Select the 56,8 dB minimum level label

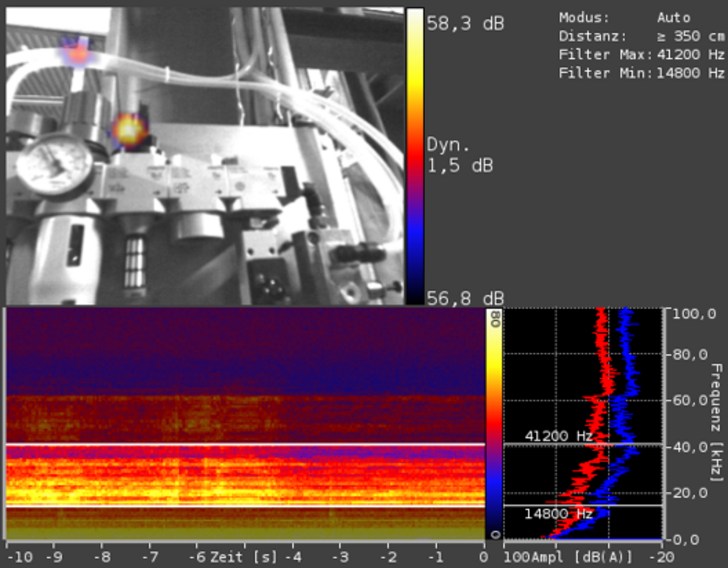point(465,298)
